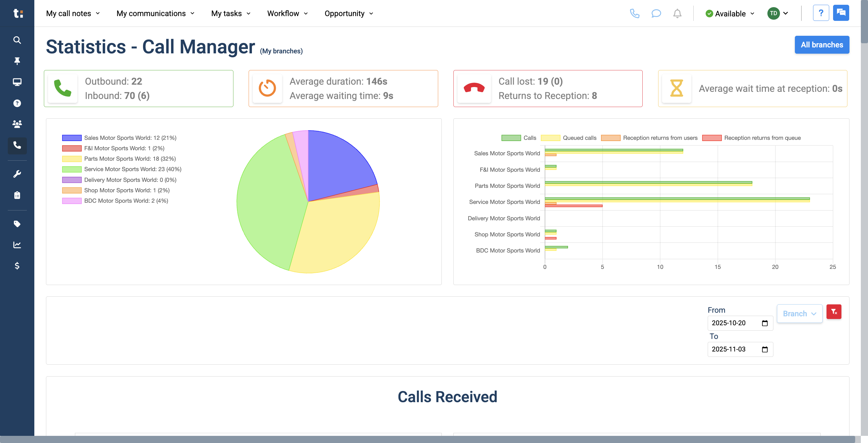Click the All branches button
This screenshot has width=868, height=443.
click(822, 44)
